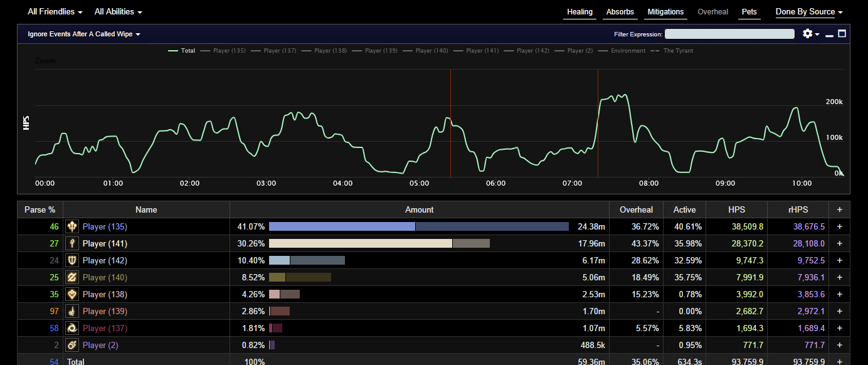
Task: Show The Tyrant series in legend
Action: tap(672, 51)
